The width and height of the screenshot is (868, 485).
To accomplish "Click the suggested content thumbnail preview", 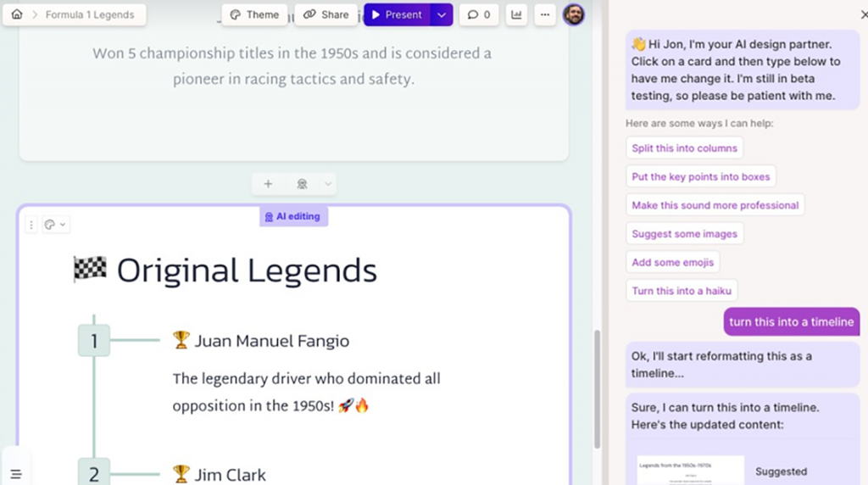I will point(690,471).
